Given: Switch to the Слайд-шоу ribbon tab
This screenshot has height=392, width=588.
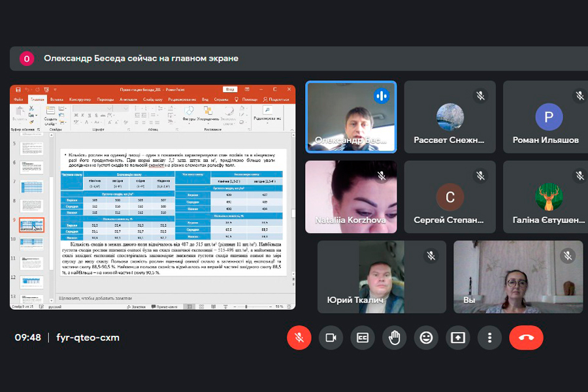Looking at the screenshot, I should point(153,99).
